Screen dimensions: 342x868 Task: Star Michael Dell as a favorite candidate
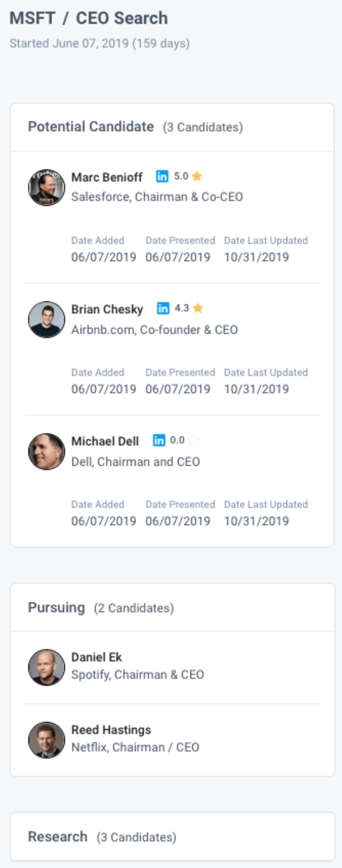[x=193, y=440]
